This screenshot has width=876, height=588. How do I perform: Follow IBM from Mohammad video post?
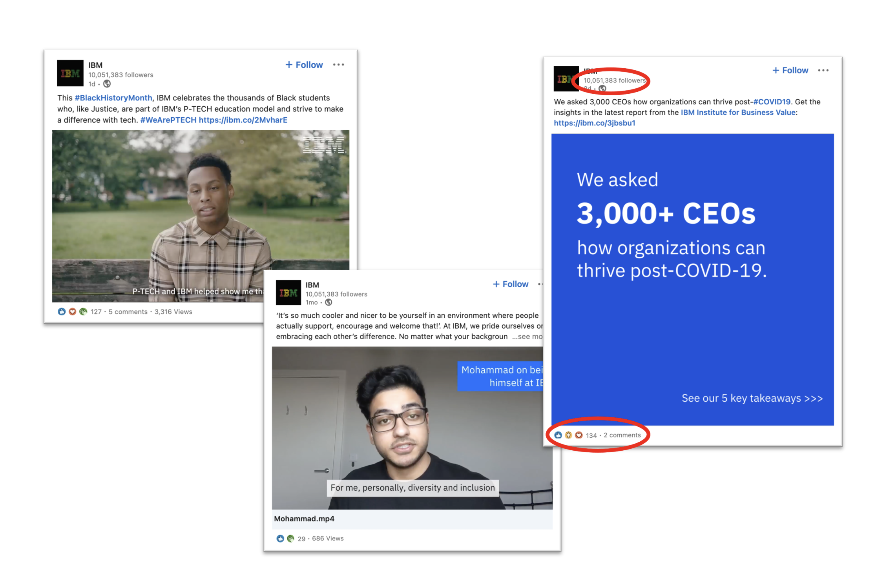coord(511,284)
